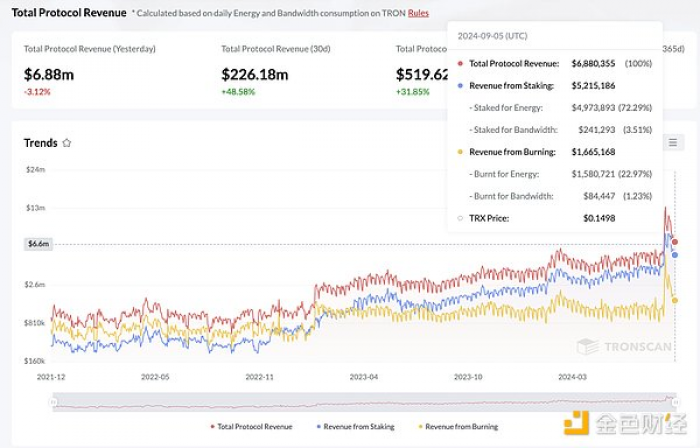The height and width of the screenshot is (448, 700).
Task: Click the $6.6m axis marker label
Action: (38, 244)
